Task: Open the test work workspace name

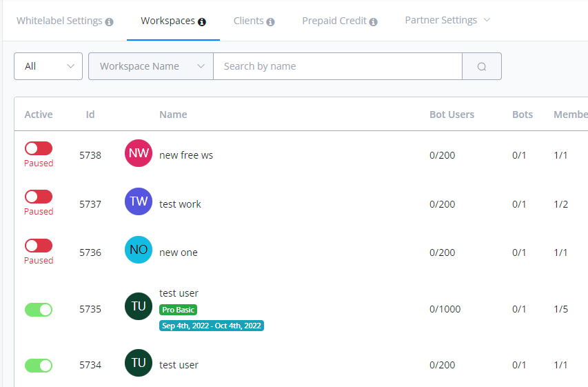Action: click(x=180, y=204)
